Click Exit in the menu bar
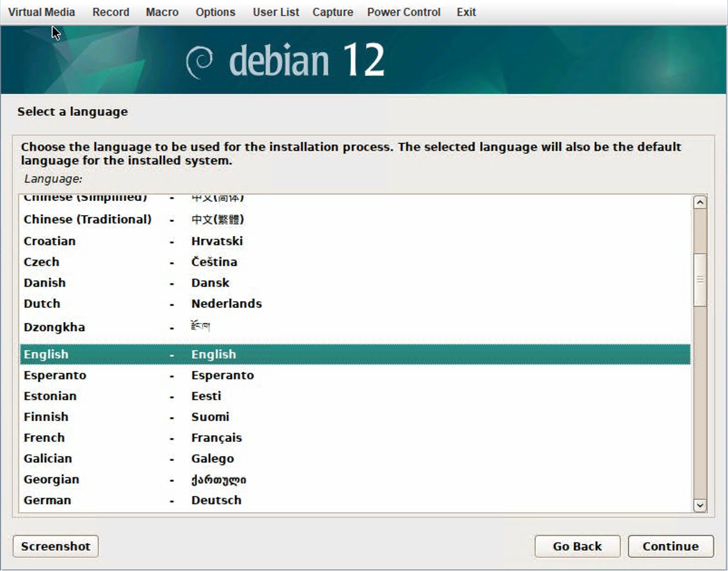 (466, 12)
